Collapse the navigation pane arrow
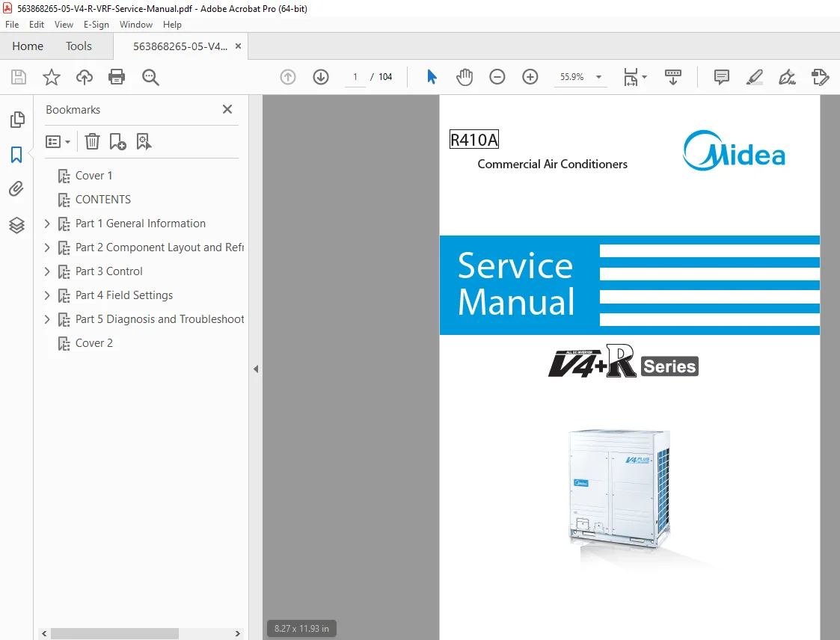Screen dimensions: 840x640 256,369
